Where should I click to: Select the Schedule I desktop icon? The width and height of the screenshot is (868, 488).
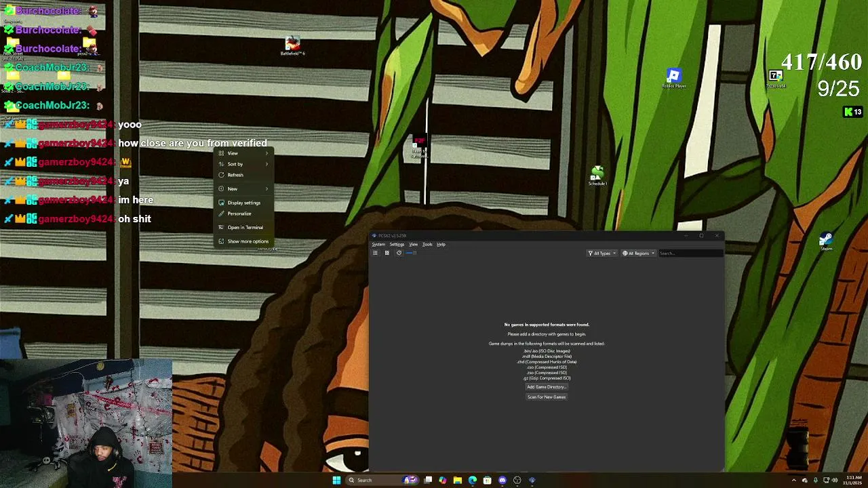point(597,176)
